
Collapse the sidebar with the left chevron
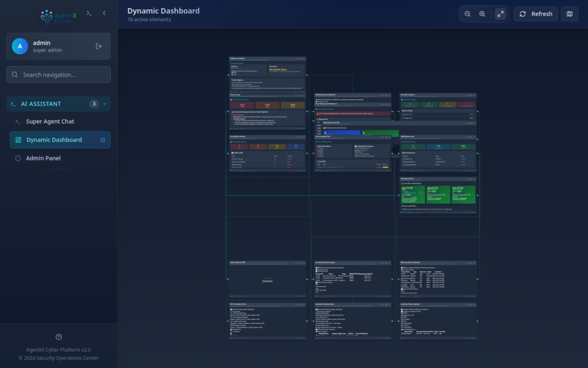point(105,13)
